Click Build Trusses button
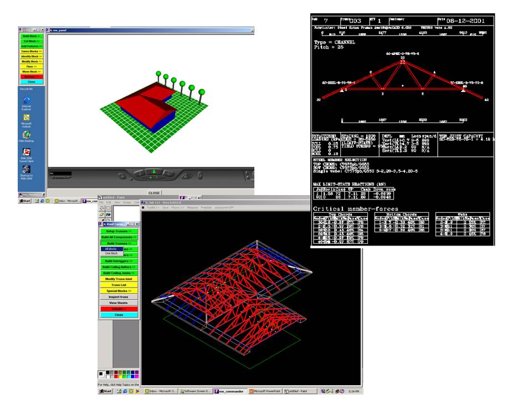Image resolution: width=532 pixels, height=399 pixels. point(119,243)
